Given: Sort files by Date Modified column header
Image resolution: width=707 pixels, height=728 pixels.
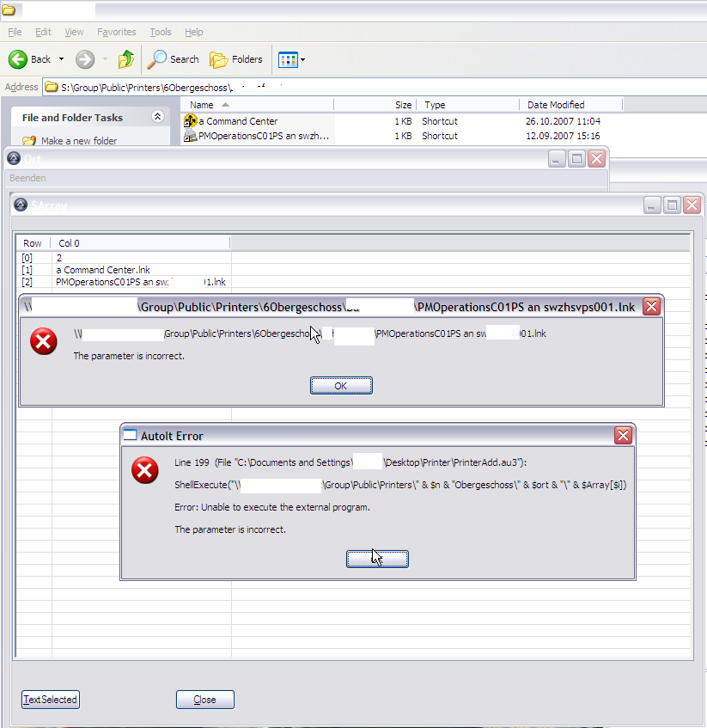Looking at the screenshot, I should click(556, 105).
